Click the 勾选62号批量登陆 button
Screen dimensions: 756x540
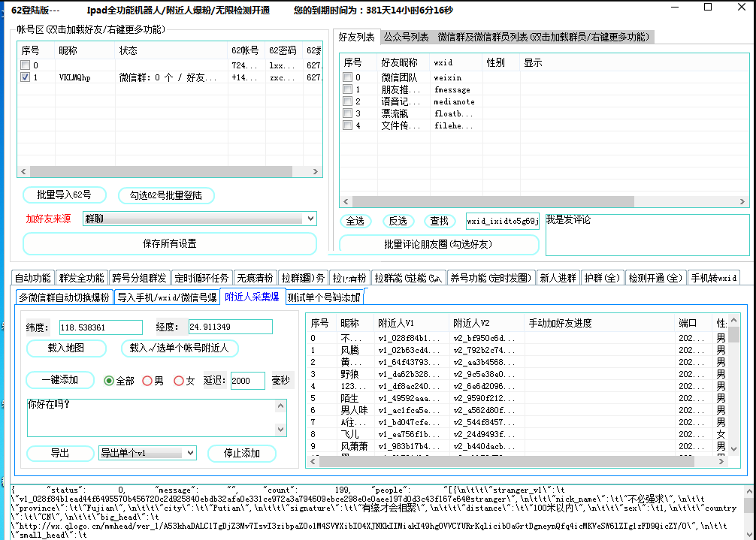166,195
